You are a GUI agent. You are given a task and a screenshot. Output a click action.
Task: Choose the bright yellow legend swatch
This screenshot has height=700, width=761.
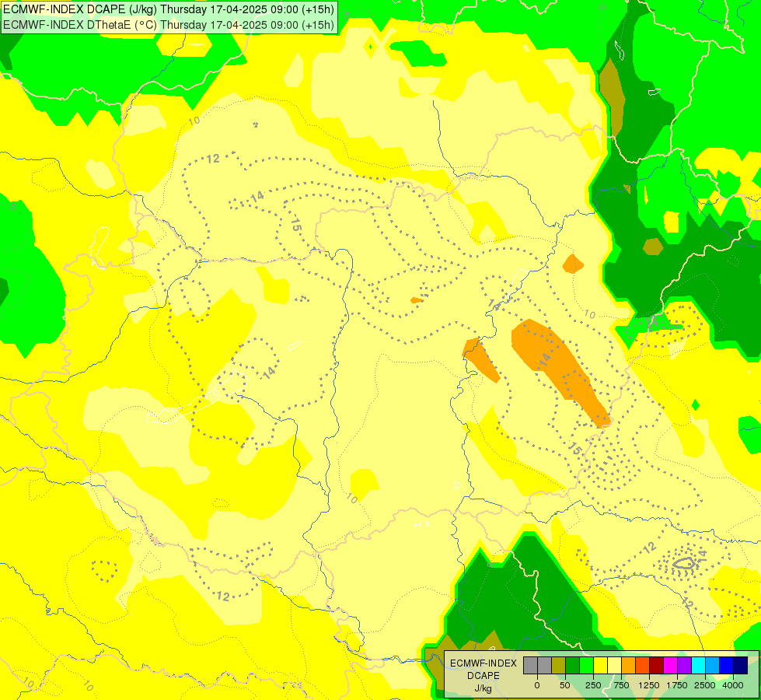point(600,665)
